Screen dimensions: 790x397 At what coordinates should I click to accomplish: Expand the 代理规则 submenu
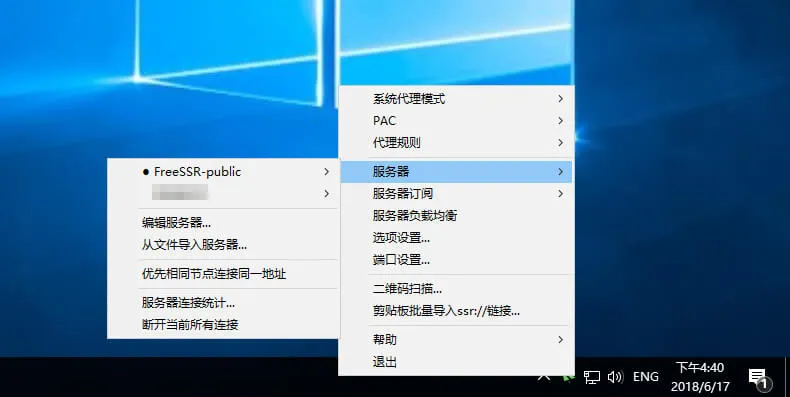click(x=456, y=143)
